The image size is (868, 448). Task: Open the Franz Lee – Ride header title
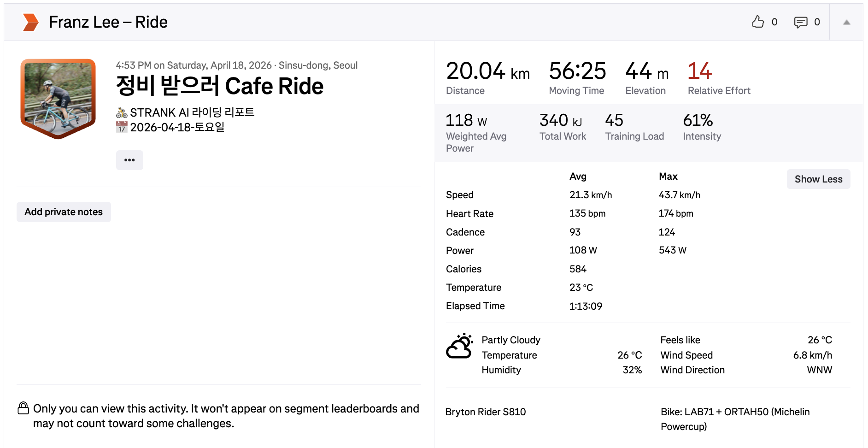coord(108,22)
